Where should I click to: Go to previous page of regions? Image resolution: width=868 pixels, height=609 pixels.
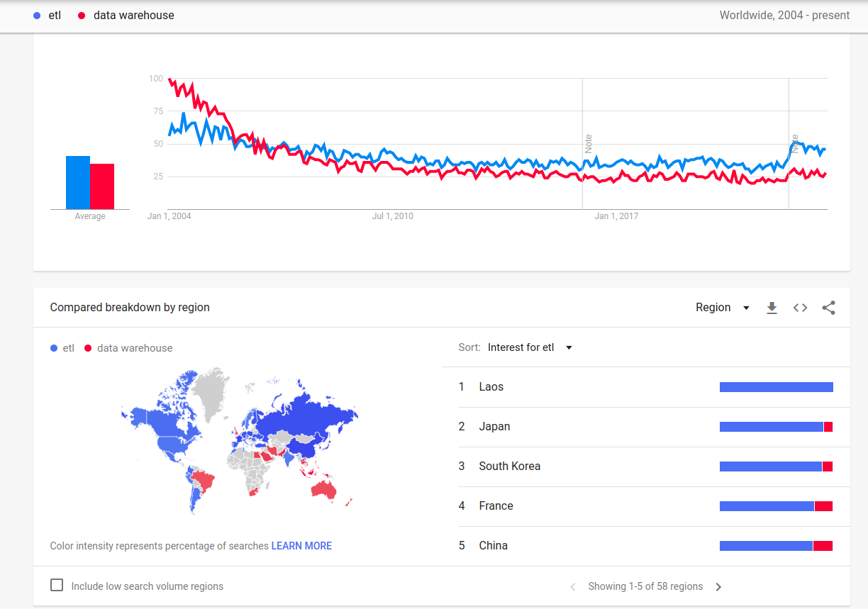tap(573, 587)
